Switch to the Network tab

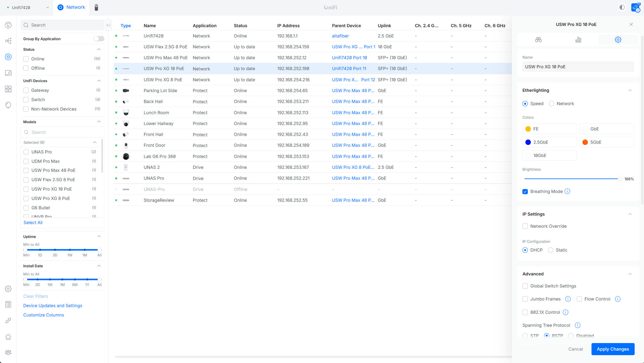coord(71,7)
